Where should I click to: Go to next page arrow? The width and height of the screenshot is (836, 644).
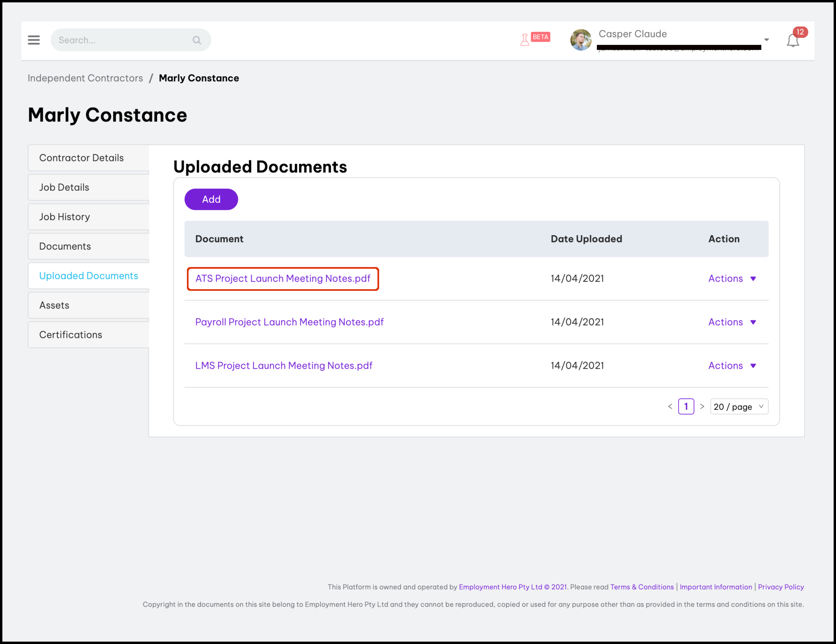[x=702, y=407]
